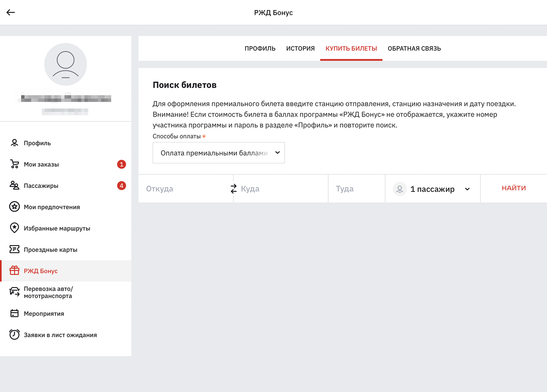Viewport: 547px width, 392px height.
Task: Click the Откуда departure station field
Action: pyautogui.click(x=184, y=189)
